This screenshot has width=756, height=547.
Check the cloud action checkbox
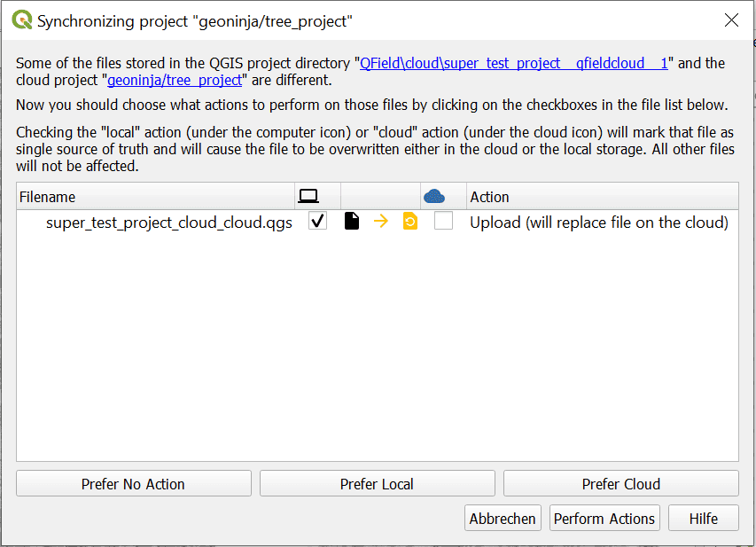click(x=443, y=222)
